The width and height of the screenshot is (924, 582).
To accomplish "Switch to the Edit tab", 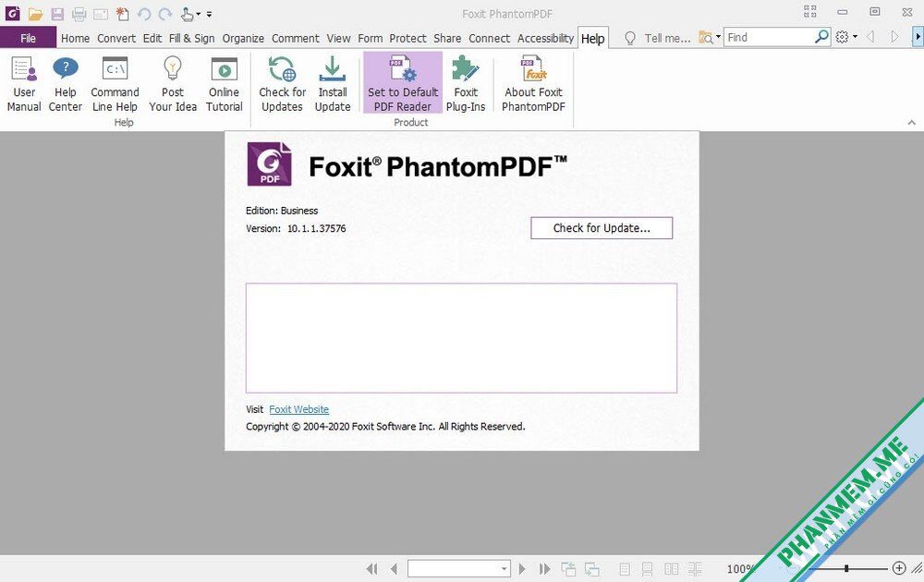I will (x=152, y=38).
